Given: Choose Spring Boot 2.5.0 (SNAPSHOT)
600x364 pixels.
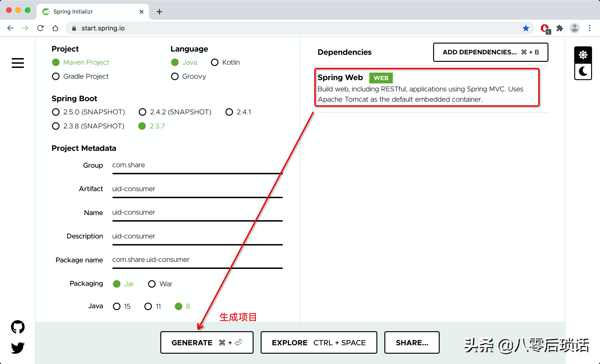Looking at the screenshot, I should 88,112.
